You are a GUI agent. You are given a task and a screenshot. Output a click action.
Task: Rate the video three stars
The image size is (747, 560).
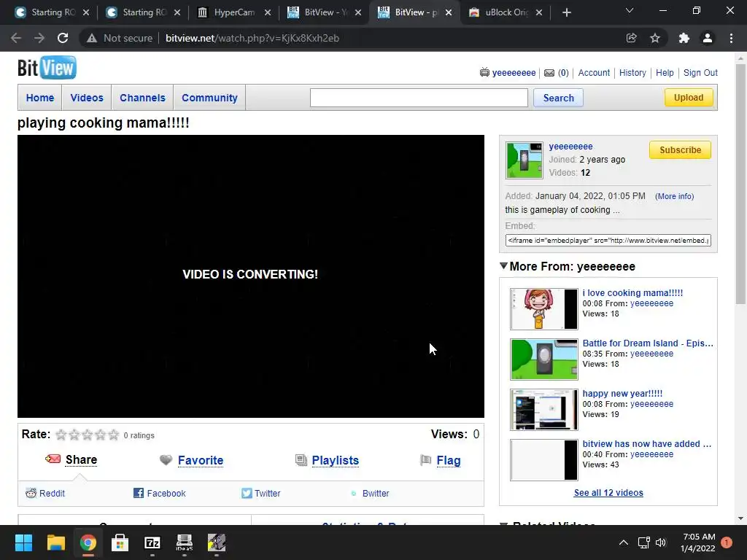pyautogui.click(x=88, y=435)
